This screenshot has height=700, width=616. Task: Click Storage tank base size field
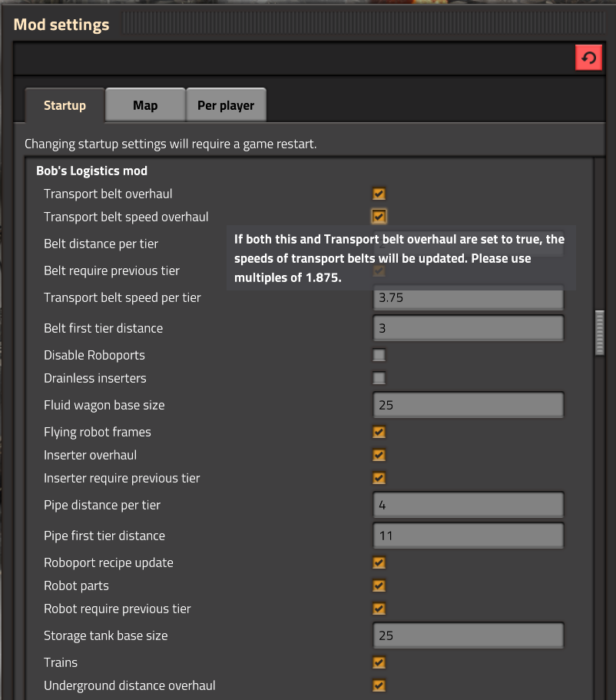(469, 635)
